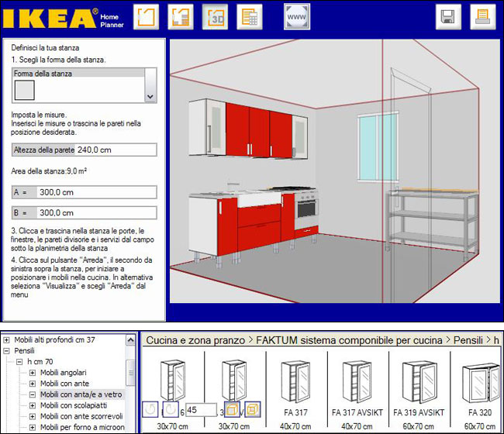The width and height of the screenshot is (504, 434).
Task: Select Mobili con anta/e a vetro
Action: pos(81,394)
